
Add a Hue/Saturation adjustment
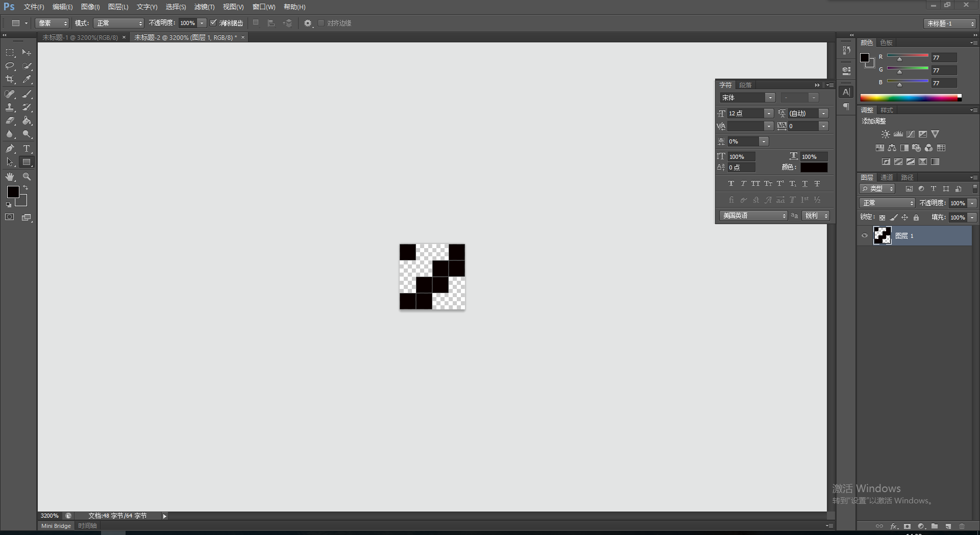(880, 148)
